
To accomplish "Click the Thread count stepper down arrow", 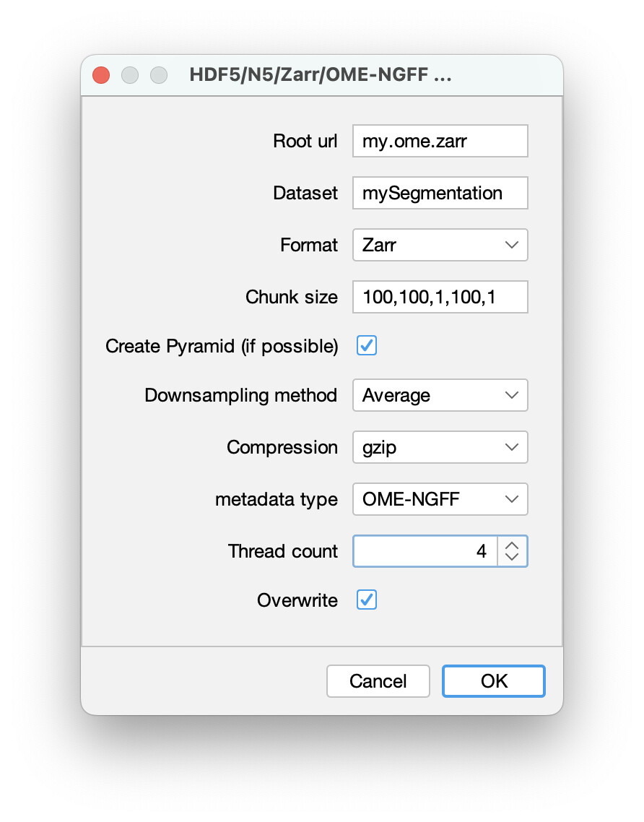I will (512, 556).
